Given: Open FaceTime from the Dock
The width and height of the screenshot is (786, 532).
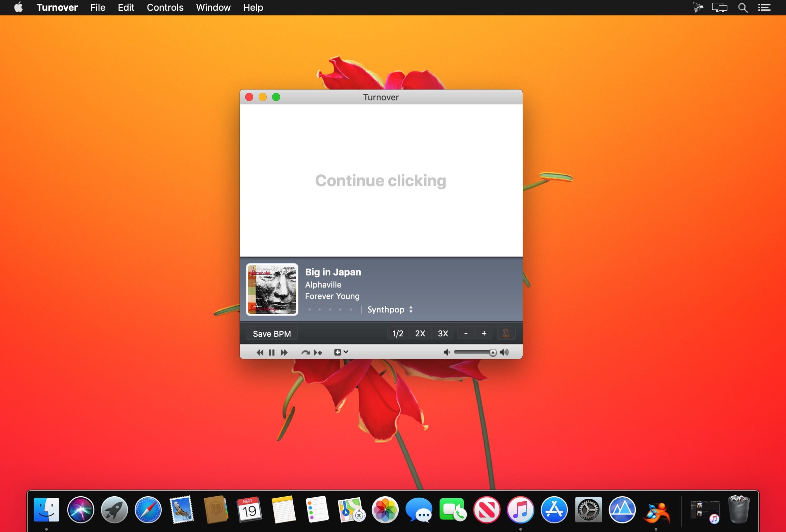Looking at the screenshot, I should tap(453, 510).
